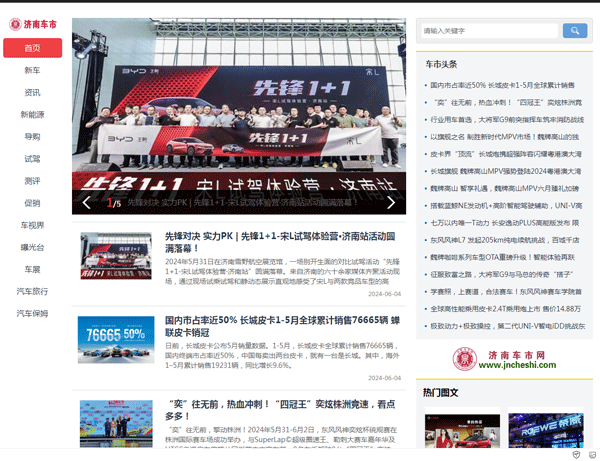Open headline “奕”往无前，热血冲刺 in 车市头条
The width and height of the screenshot is (600, 461).
[x=506, y=103]
